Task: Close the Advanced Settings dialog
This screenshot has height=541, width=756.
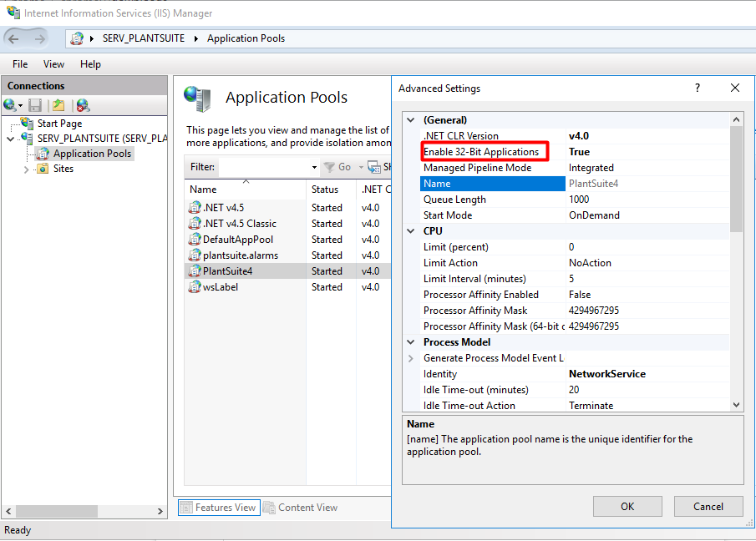Action: (x=735, y=88)
